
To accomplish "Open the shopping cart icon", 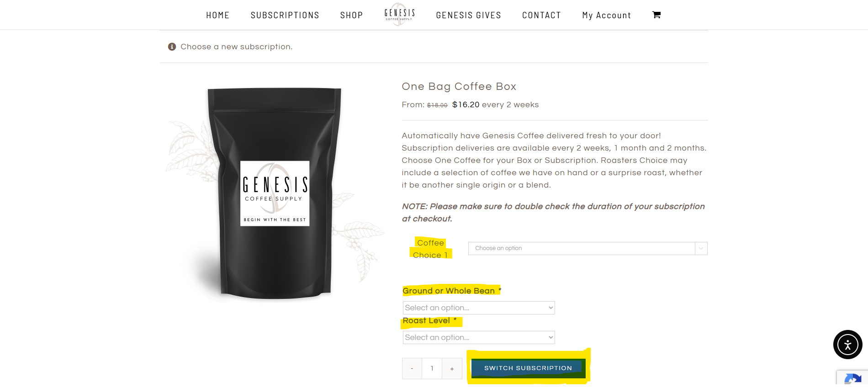I will click(656, 15).
